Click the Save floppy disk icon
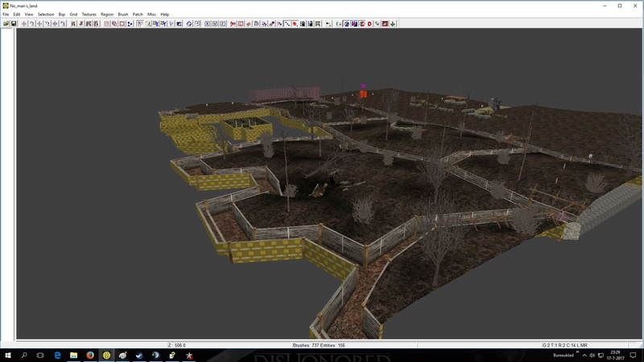 click(x=14, y=23)
